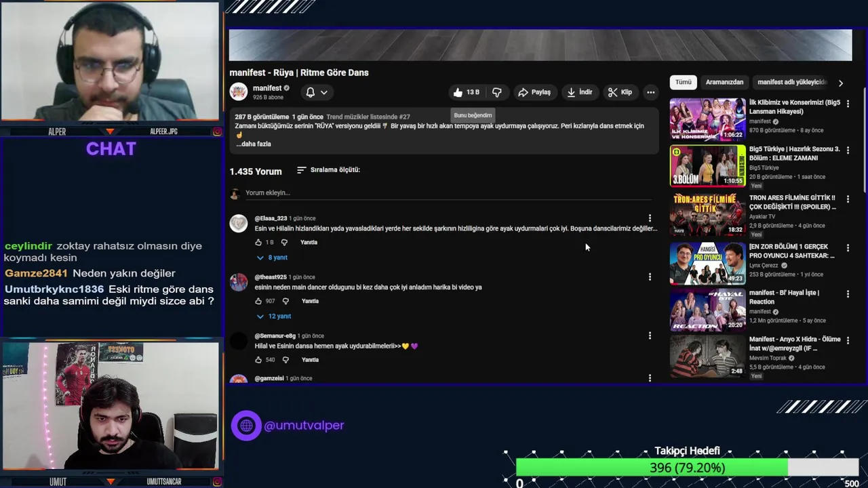The width and height of the screenshot is (868, 488).
Task: Open the Mevsim Toprak channel name
Action: pyautogui.click(x=768, y=357)
